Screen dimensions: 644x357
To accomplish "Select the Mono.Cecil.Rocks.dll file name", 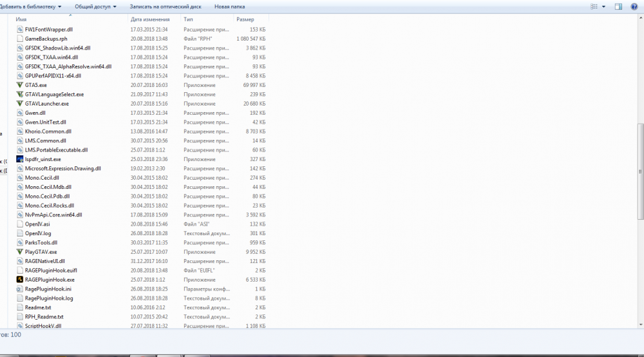I will pyautogui.click(x=50, y=206).
